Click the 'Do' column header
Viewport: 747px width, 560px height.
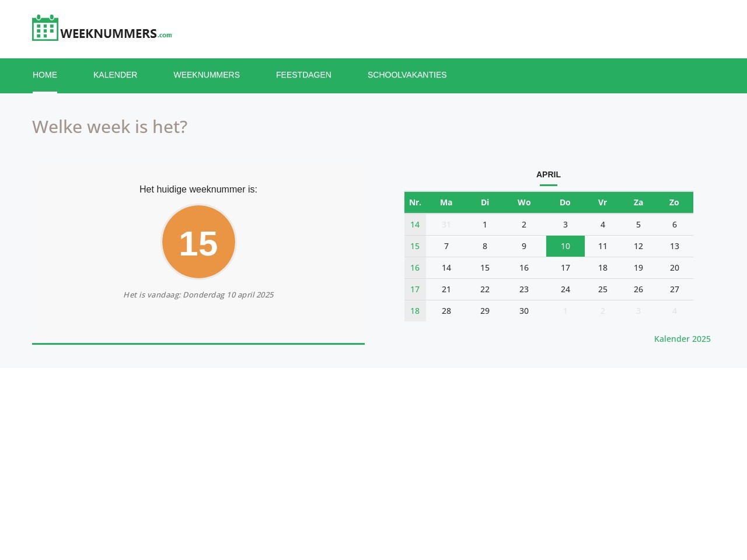(x=565, y=202)
